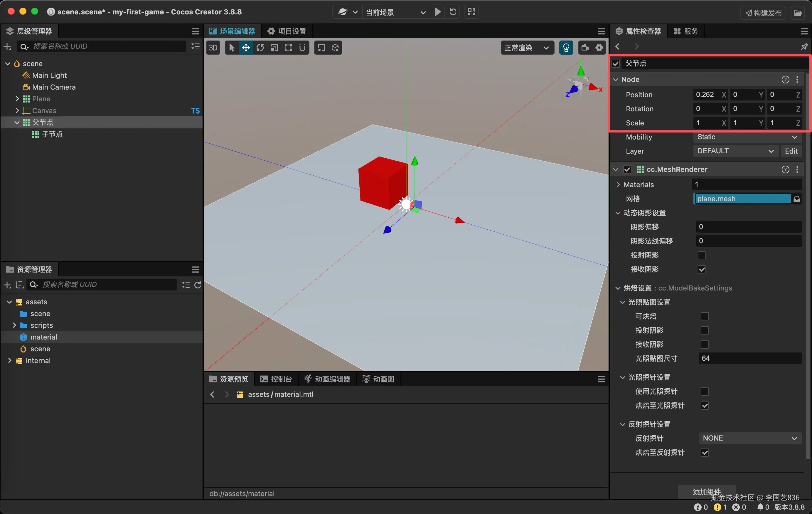
Task: Open the Mobility Static dropdown
Action: (747, 137)
